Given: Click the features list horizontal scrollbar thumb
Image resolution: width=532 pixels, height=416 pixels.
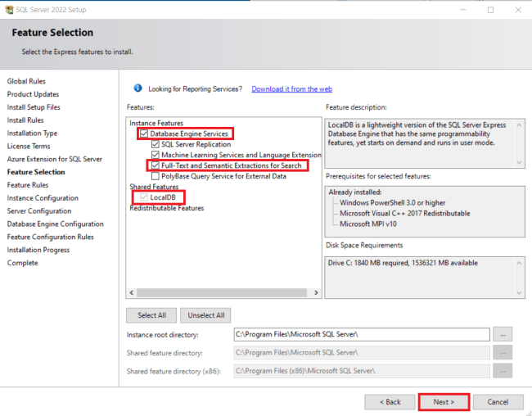Looking at the screenshot, I should 222,292.
